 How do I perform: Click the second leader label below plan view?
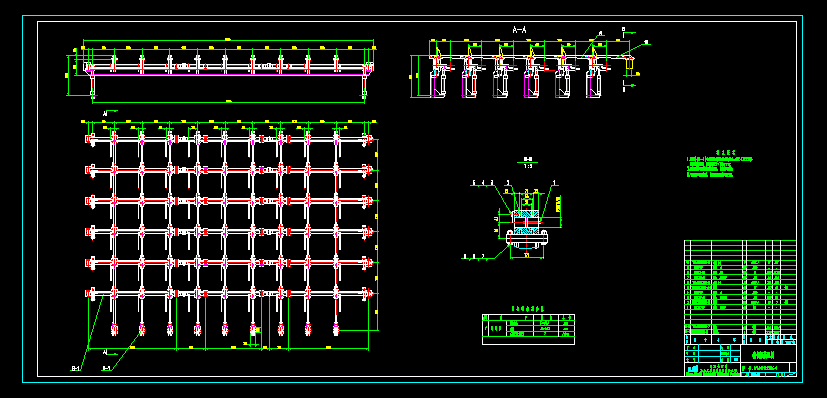[106, 368]
